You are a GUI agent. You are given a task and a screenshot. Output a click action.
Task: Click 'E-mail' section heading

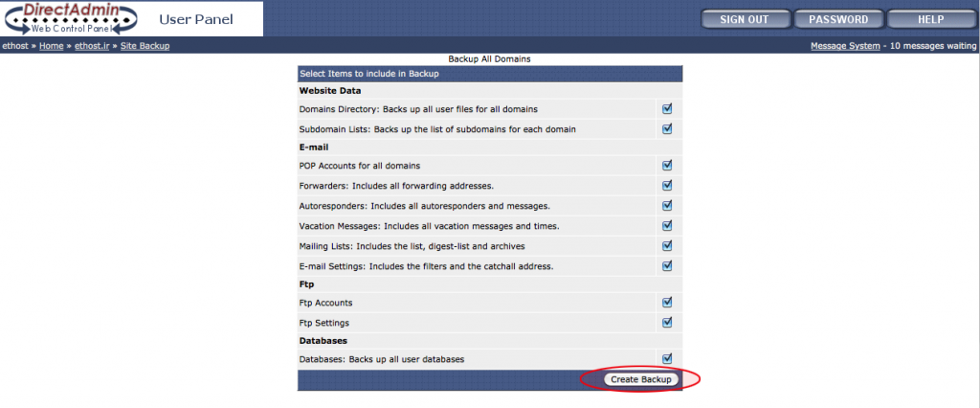(x=314, y=147)
